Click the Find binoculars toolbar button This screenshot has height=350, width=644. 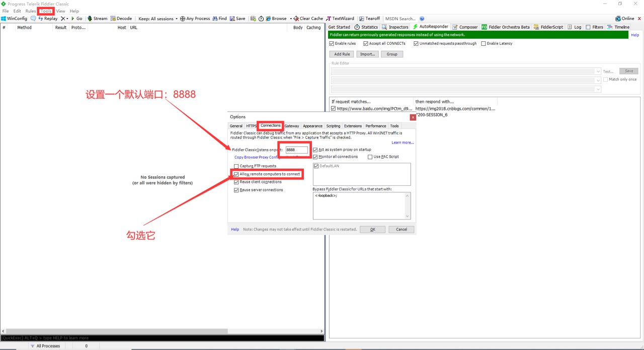tap(219, 19)
